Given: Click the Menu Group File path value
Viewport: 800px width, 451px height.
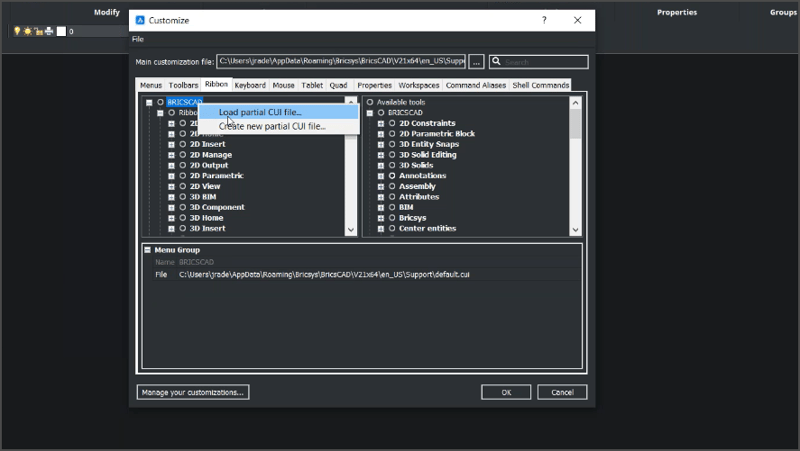Looking at the screenshot, I should [324, 274].
